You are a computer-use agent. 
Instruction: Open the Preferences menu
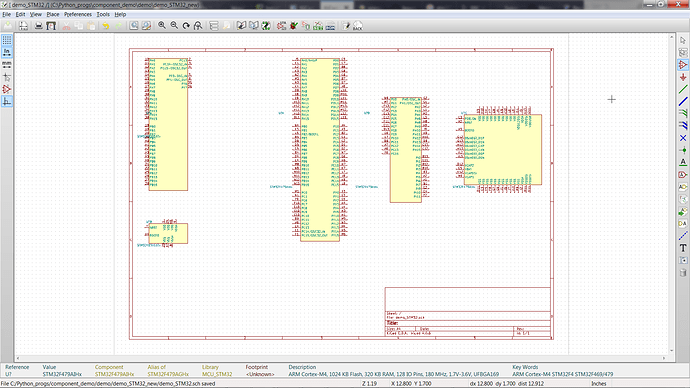pos(78,15)
